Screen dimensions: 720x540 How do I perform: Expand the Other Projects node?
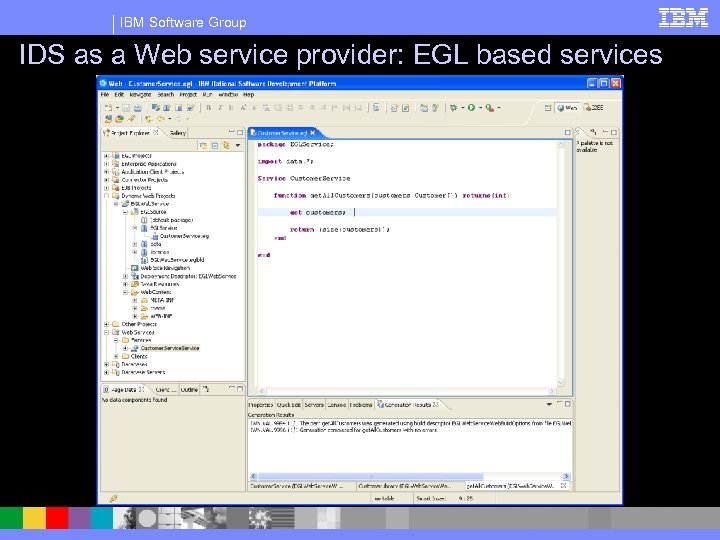[107, 324]
